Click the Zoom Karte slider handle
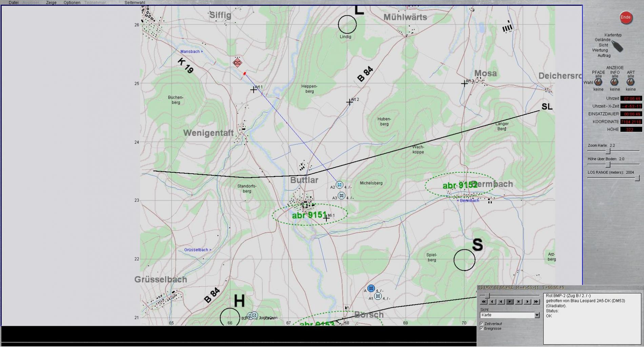 click(x=608, y=151)
